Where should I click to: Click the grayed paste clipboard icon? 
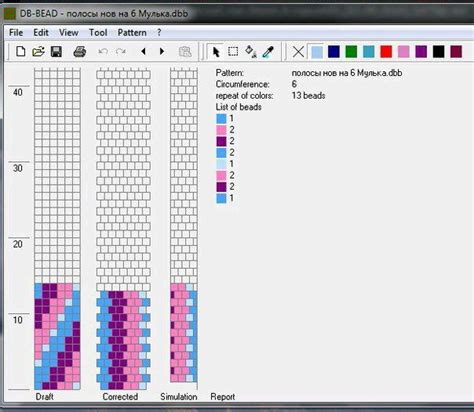(x=185, y=52)
